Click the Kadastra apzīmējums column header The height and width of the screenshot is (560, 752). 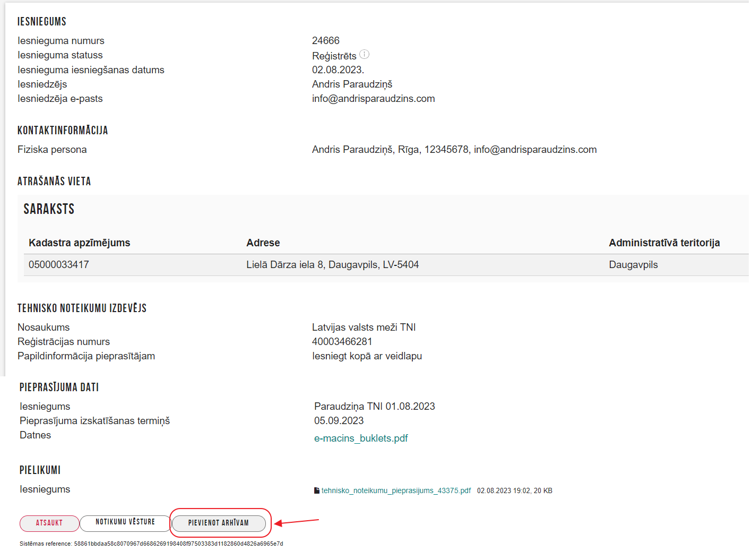click(80, 243)
